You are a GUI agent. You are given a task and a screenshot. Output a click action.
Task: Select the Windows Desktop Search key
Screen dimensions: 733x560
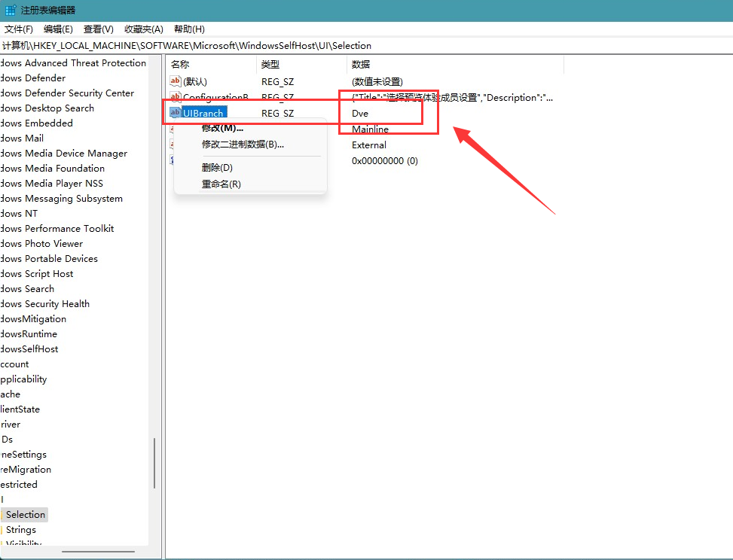pos(47,108)
